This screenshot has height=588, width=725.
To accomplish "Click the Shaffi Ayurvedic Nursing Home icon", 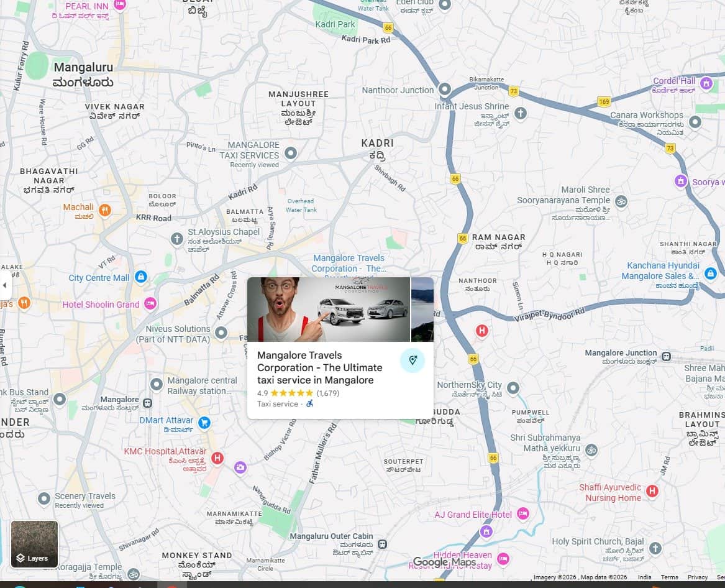I will 652,491.
